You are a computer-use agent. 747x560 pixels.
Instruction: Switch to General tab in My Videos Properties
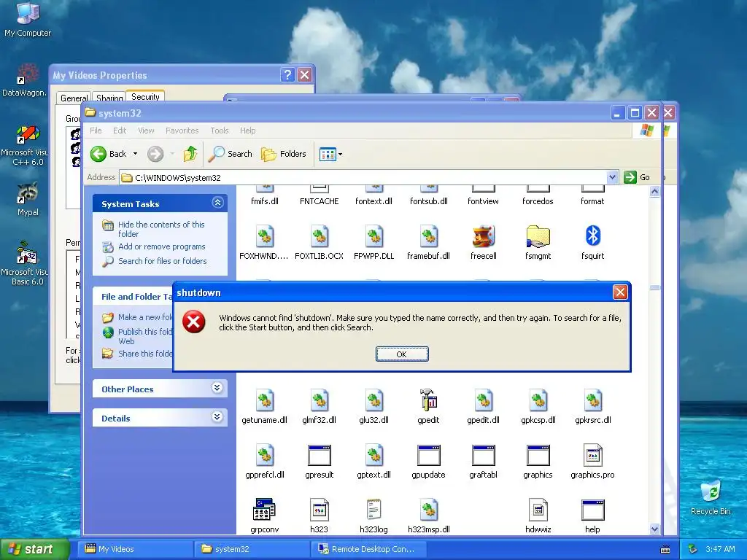tap(74, 98)
